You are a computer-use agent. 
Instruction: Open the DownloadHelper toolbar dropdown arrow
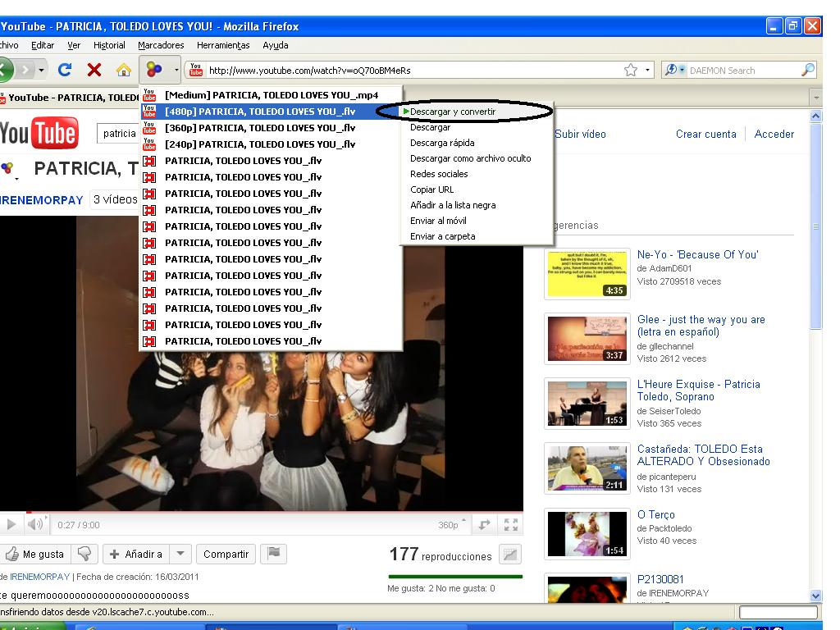click(x=176, y=70)
